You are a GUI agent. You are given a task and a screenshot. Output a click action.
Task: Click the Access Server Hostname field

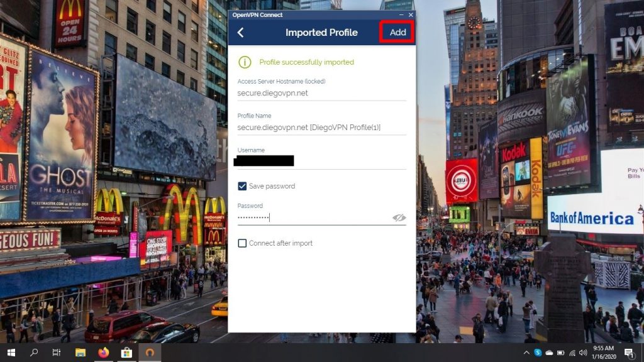coord(321,93)
